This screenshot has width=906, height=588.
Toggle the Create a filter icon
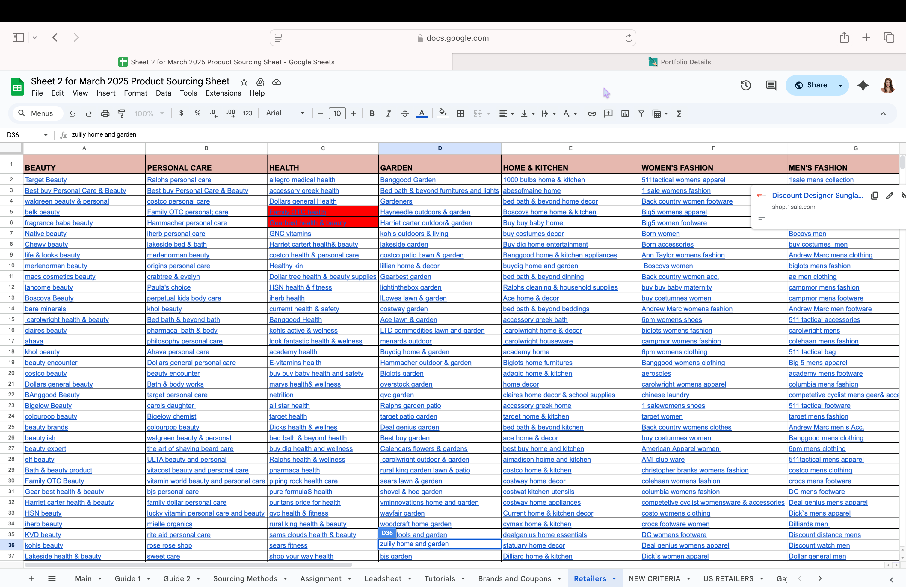(x=641, y=113)
